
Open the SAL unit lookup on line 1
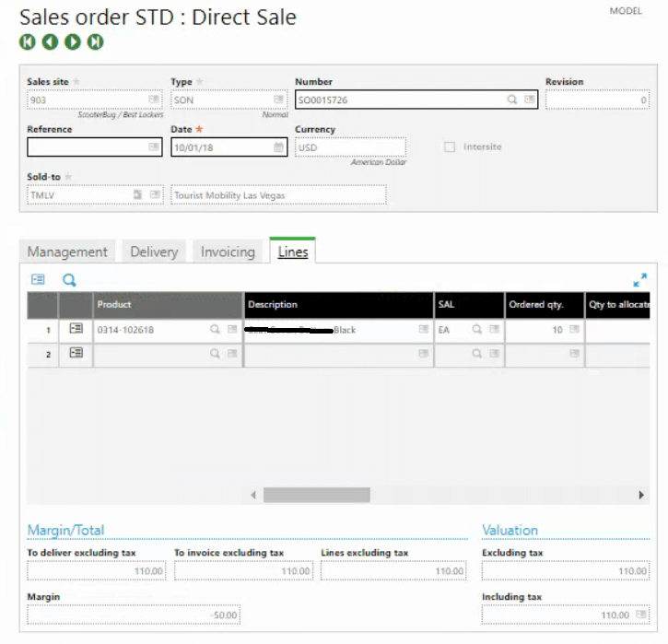477,329
